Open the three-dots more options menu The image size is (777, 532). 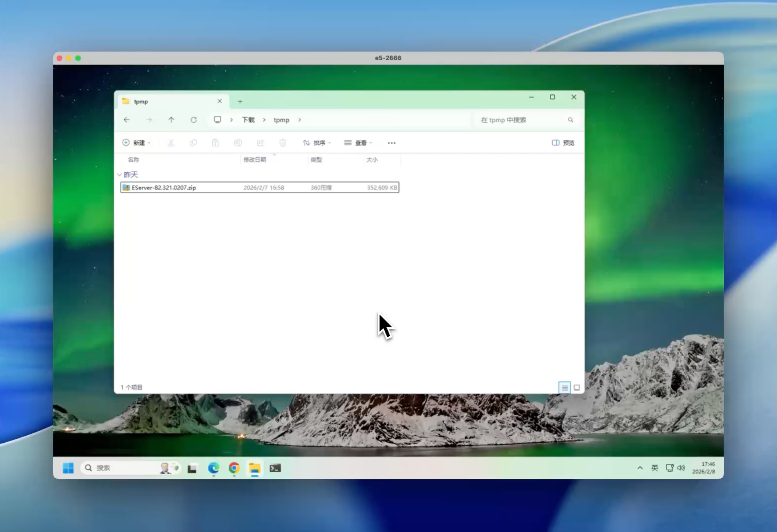392,143
